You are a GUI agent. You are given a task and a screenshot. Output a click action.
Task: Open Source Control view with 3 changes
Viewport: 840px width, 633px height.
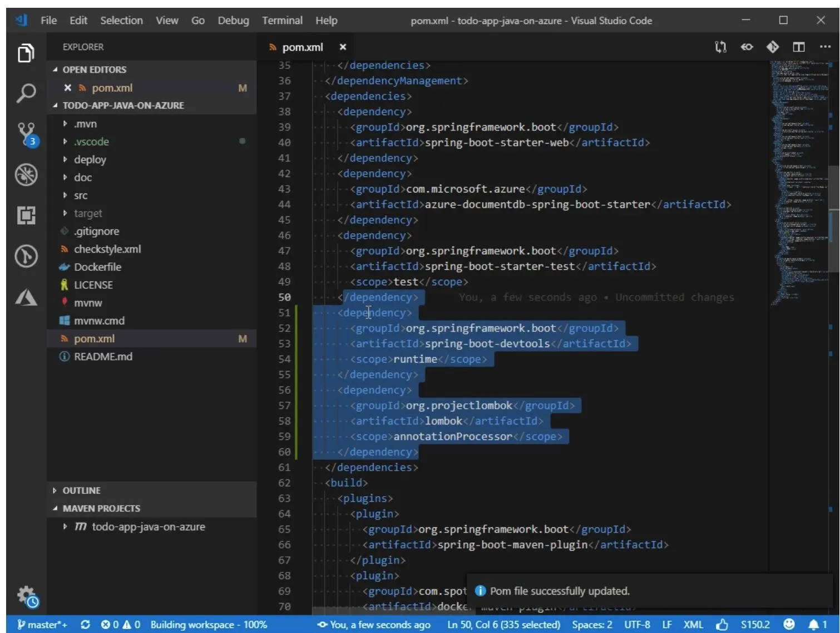[x=26, y=133]
